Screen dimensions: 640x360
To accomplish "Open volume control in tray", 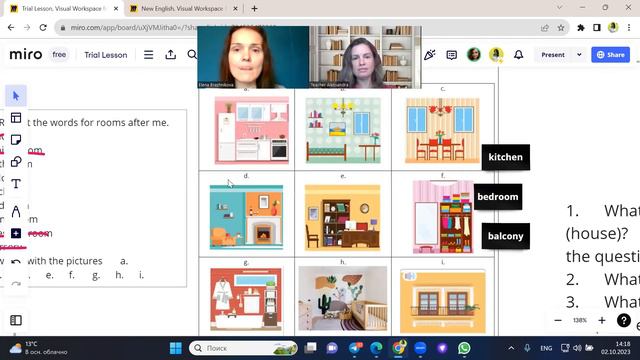I will click(x=577, y=348).
